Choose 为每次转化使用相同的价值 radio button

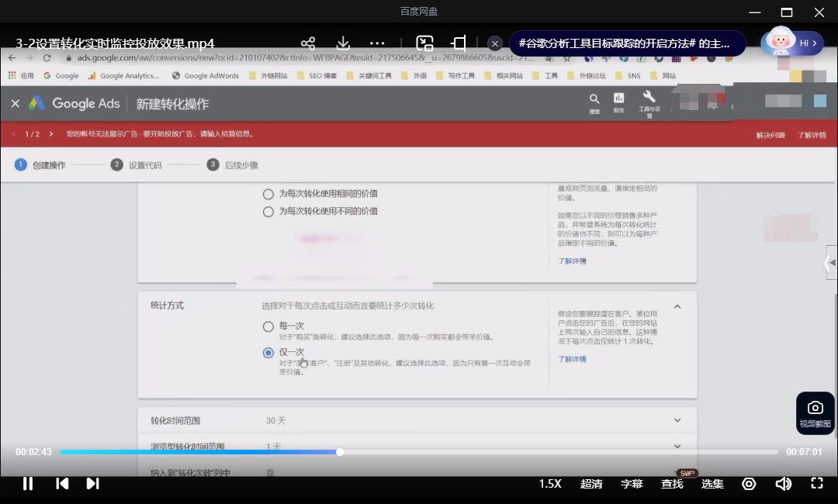point(268,194)
